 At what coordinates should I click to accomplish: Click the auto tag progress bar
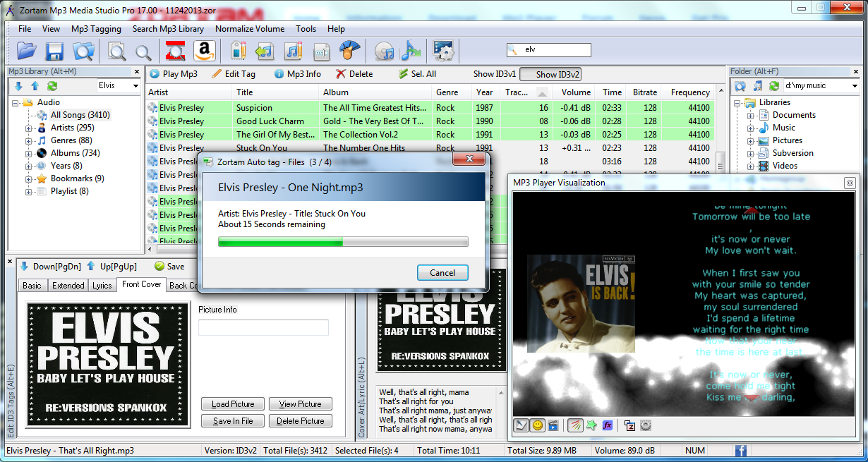pos(343,242)
